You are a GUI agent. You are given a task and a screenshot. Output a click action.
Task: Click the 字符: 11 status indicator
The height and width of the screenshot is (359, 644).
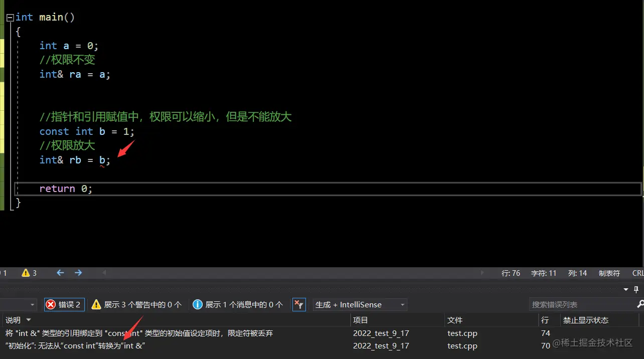click(544, 273)
